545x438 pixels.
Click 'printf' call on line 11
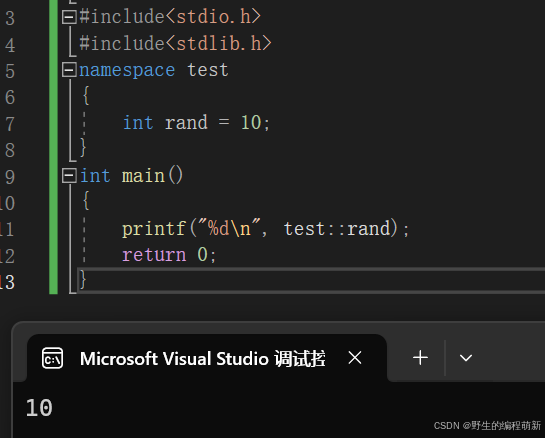coord(154,229)
